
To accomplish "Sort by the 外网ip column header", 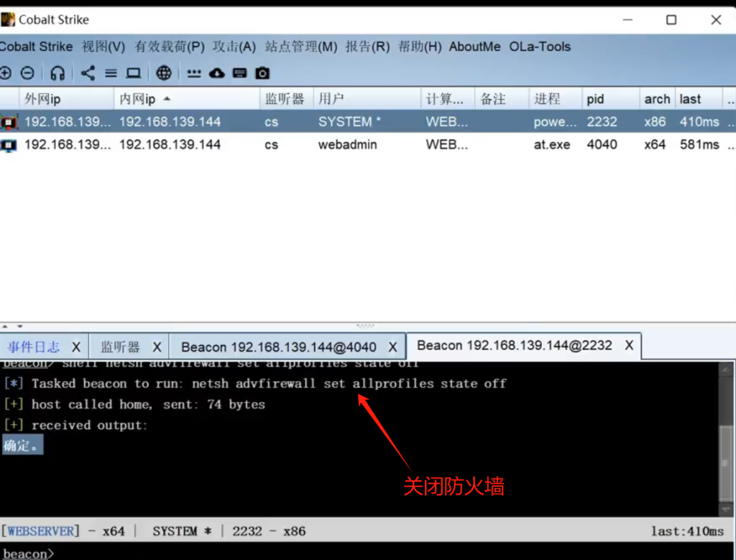I will coord(66,99).
